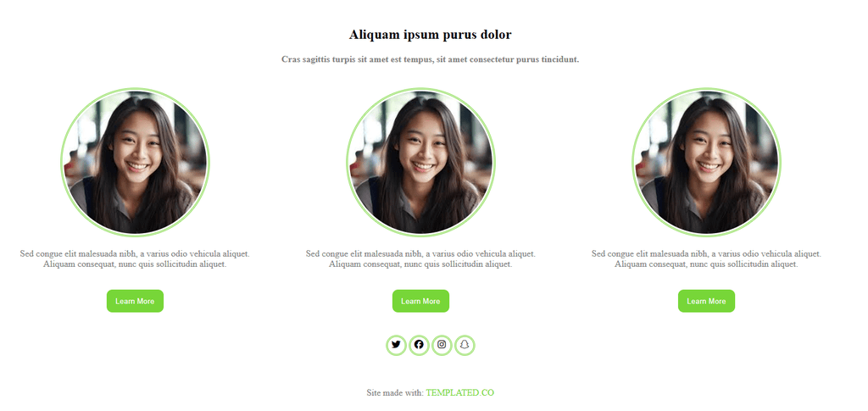This screenshot has width=868, height=411.
Task: Click Learn More under the right portrait
Action: point(706,301)
